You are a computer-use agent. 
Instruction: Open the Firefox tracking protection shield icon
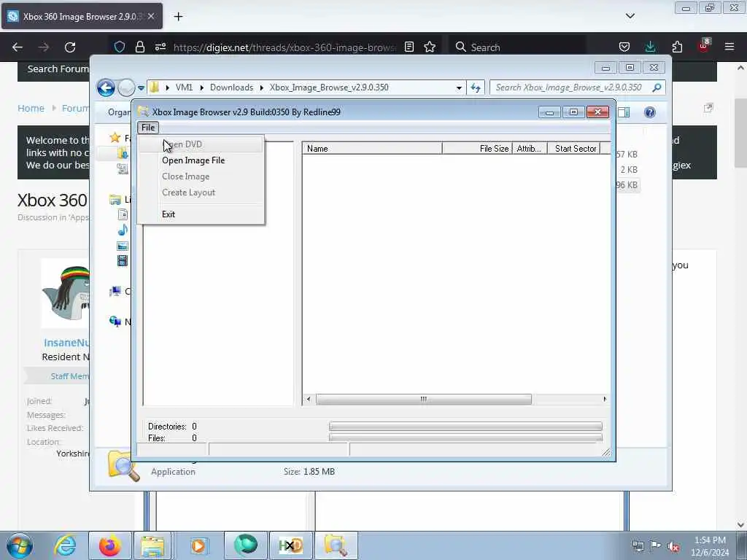click(x=120, y=47)
